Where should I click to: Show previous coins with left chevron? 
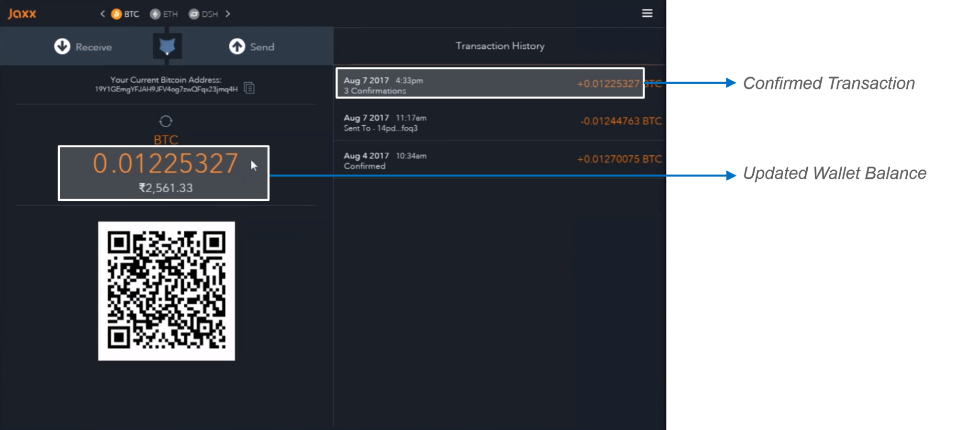102,14
